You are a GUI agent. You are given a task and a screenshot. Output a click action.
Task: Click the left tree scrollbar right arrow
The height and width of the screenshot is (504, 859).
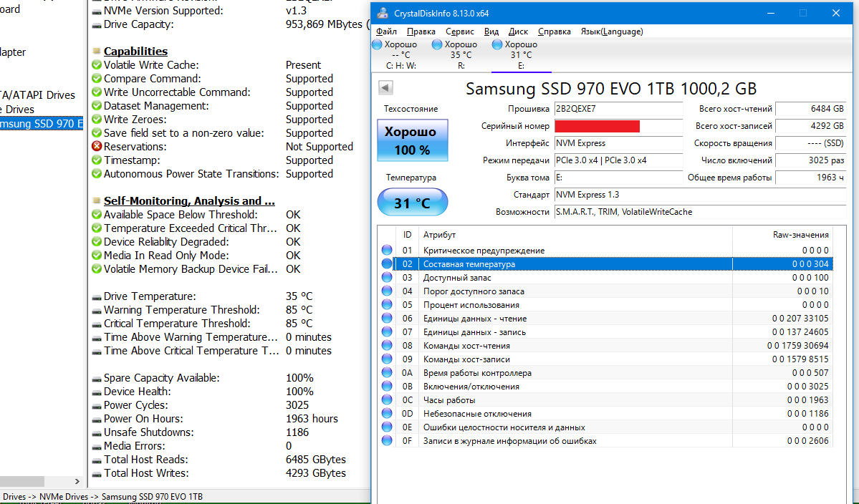coord(77,482)
